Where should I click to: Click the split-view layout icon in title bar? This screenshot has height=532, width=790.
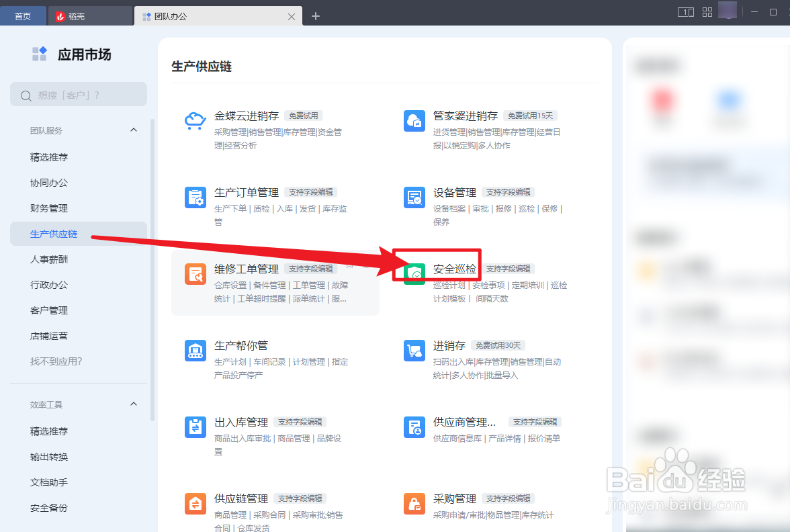click(x=686, y=11)
